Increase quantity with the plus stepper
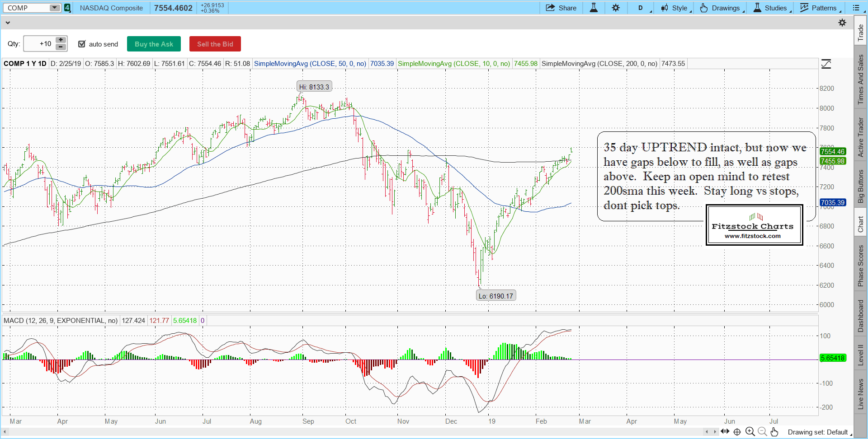Viewport: 868px width, 439px height. pos(61,40)
